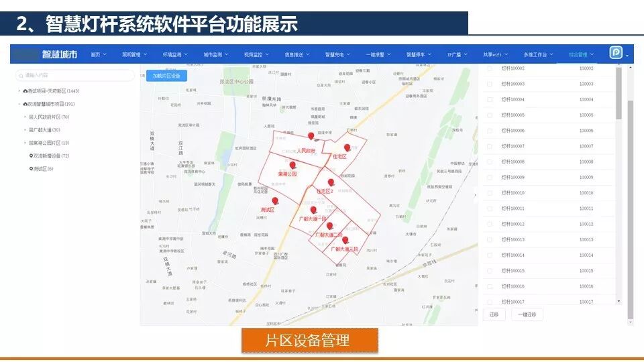The width and height of the screenshot is (644, 362).
Task: Tick the checkbox for 灯杆100016
Action: pos(489,286)
